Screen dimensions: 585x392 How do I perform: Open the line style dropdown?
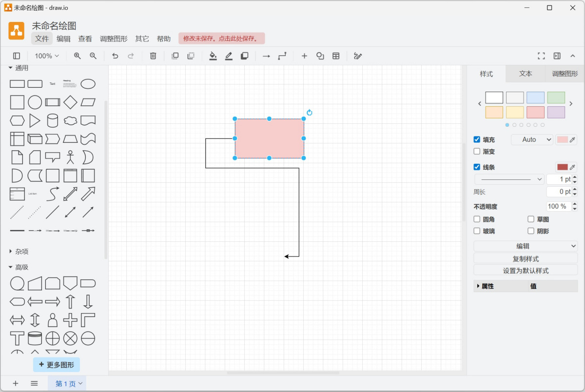coord(508,179)
